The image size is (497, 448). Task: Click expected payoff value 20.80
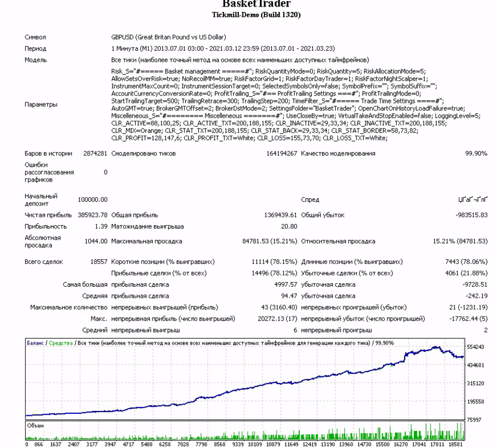coord(289,226)
